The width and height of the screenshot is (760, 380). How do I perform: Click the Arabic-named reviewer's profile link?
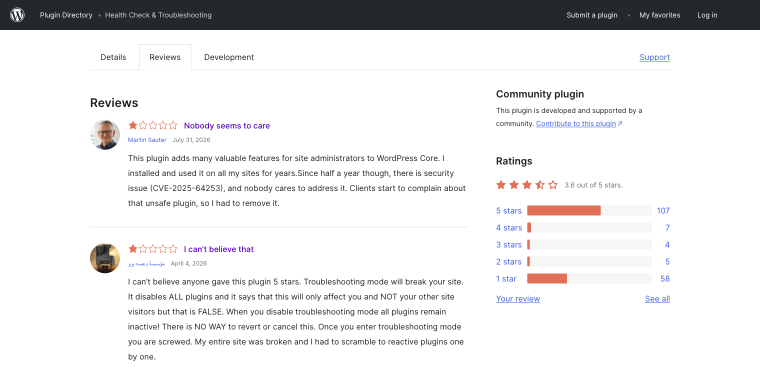(146, 264)
